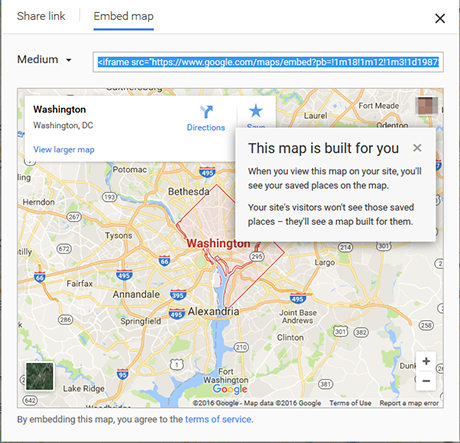This screenshot has height=443, width=460.
Task: Close the embed dialog with the X
Action: (x=440, y=18)
